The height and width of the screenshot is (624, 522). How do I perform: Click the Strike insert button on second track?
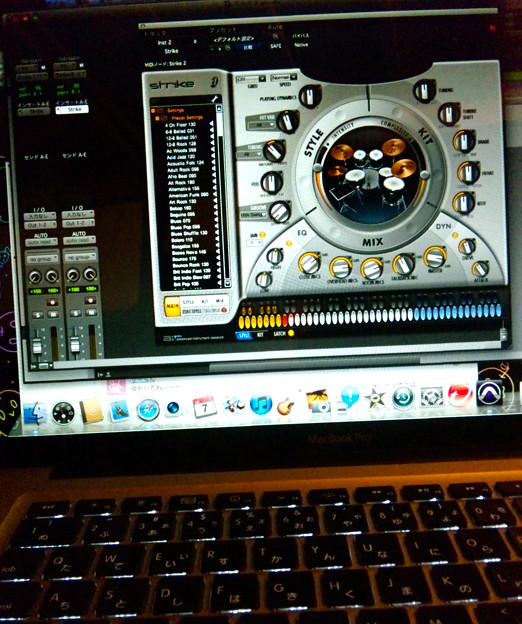tap(72, 109)
